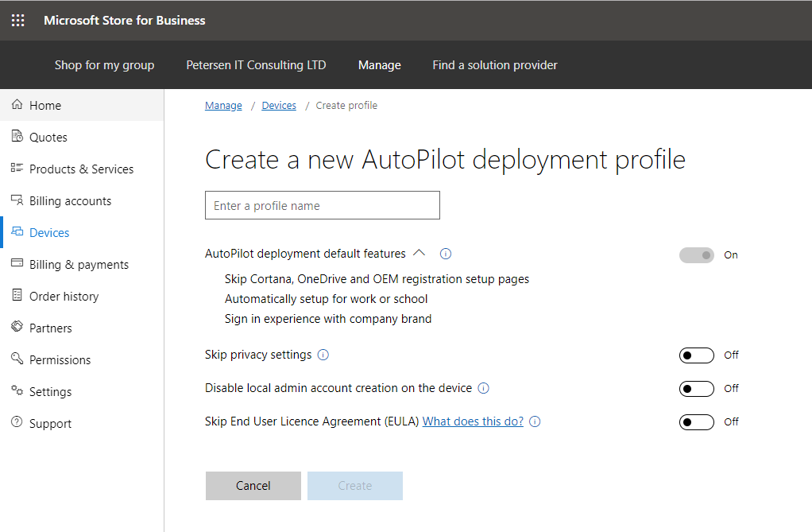The image size is (812, 532).
Task: Focus the Enter a profile name field
Action: (322, 205)
